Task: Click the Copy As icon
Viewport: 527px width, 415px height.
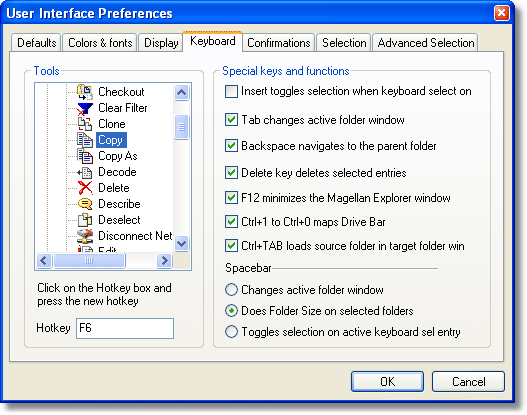Action: click(85, 156)
